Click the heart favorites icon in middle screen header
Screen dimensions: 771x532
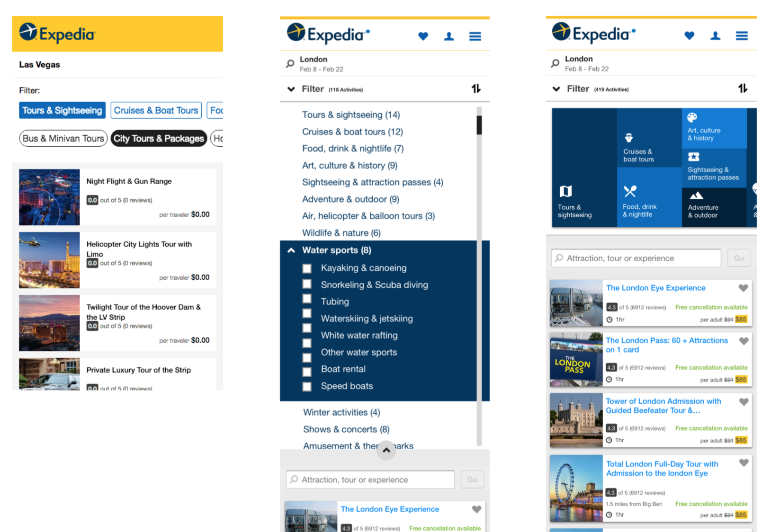pyautogui.click(x=423, y=36)
